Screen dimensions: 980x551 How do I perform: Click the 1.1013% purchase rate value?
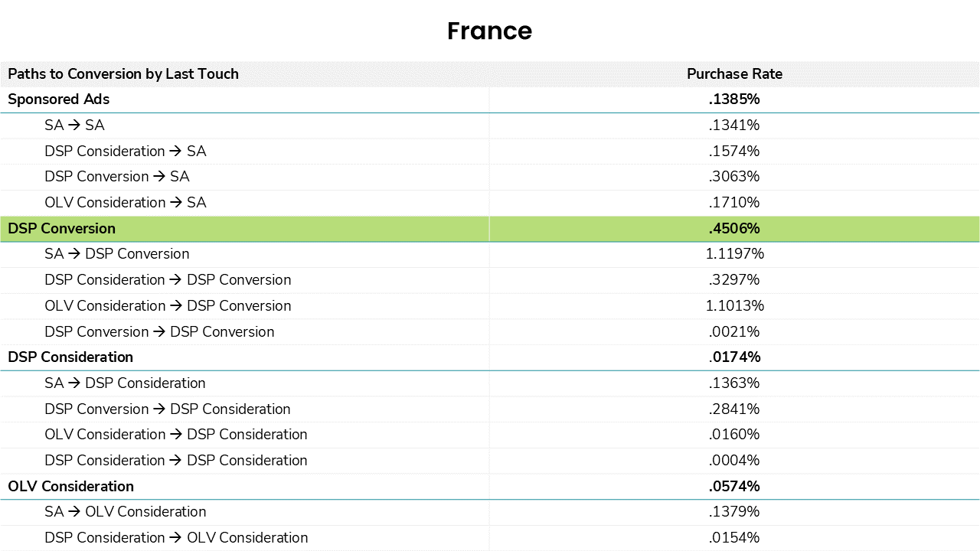[x=734, y=306]
